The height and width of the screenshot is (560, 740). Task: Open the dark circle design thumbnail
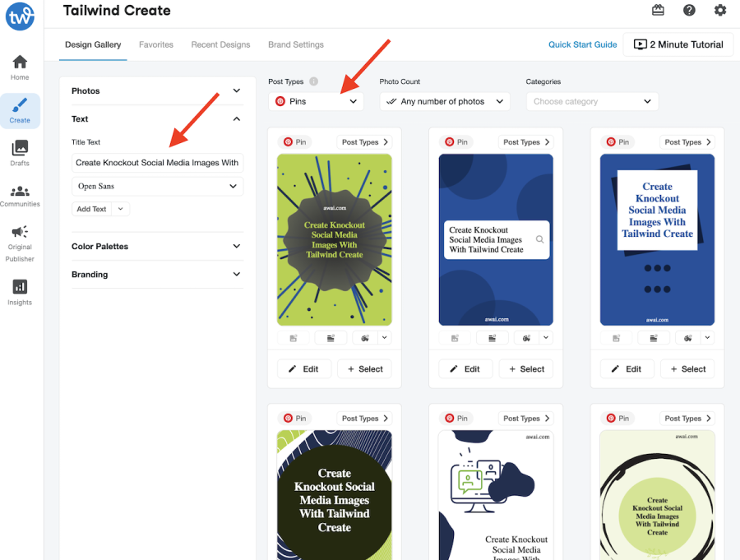334,495
